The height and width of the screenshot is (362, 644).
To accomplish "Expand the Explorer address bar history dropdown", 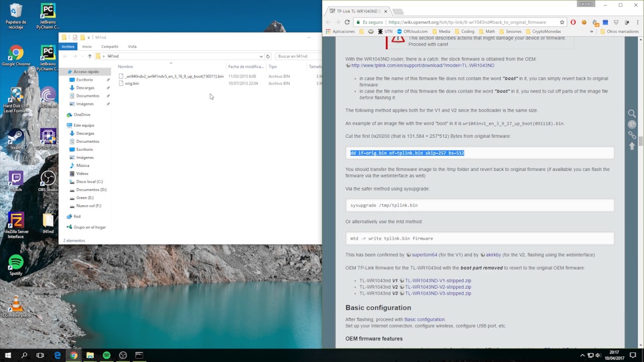I will click(261, 56).
